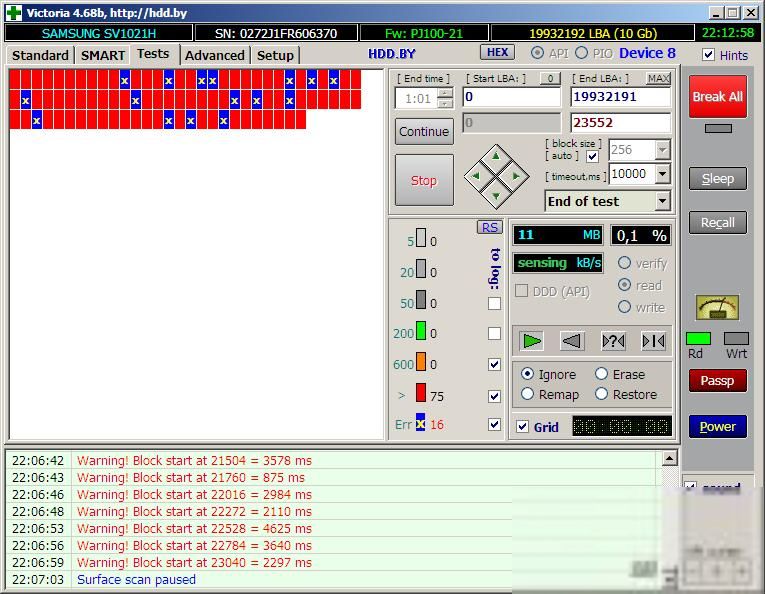Select the Erase option
This screenshot has height=594, width=765.
coord(602,374)
